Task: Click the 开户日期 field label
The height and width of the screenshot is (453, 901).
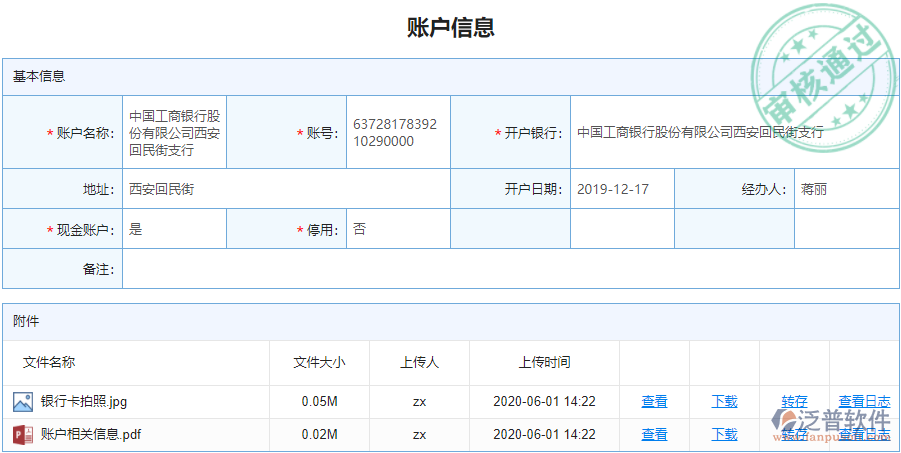Action: pyautogui.click(x=534, y=189)
